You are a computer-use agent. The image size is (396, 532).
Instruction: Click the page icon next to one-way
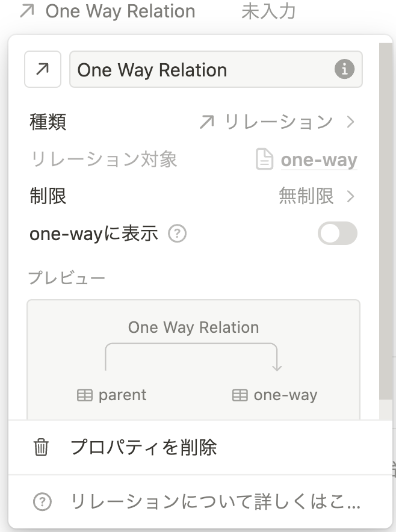264,159
